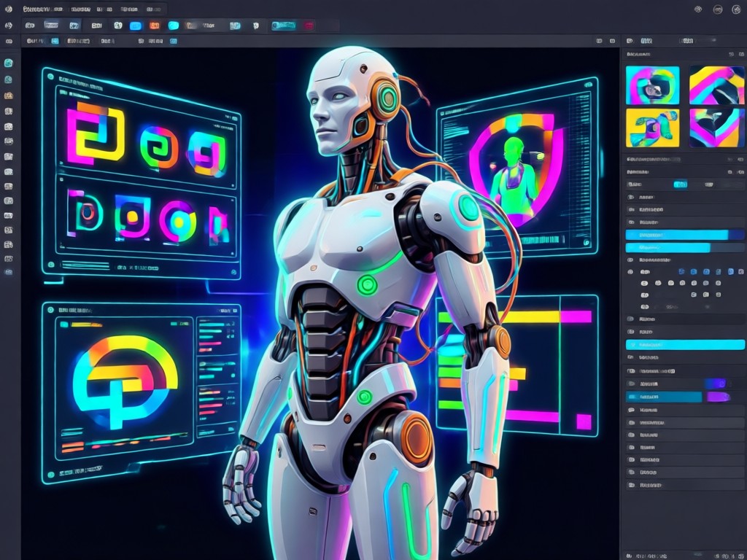This screenshot has height=560, width=747.
Task: Select the magenta ring logo with yellow center
Action: click(178, 222)
